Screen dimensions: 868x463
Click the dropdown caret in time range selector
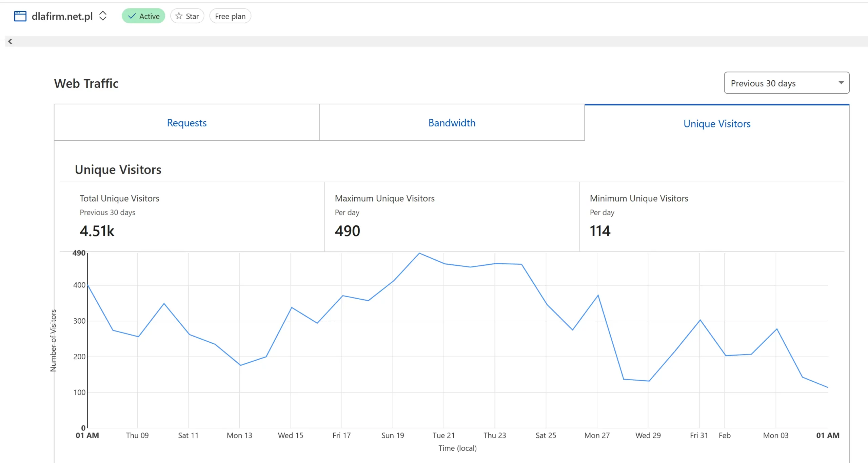tap(841, 83)
